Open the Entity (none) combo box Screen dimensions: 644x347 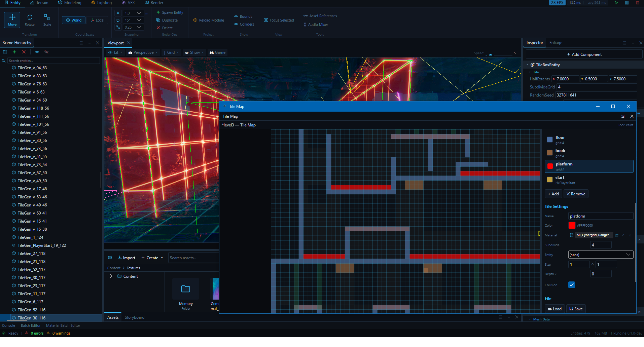tap(601, 255)
